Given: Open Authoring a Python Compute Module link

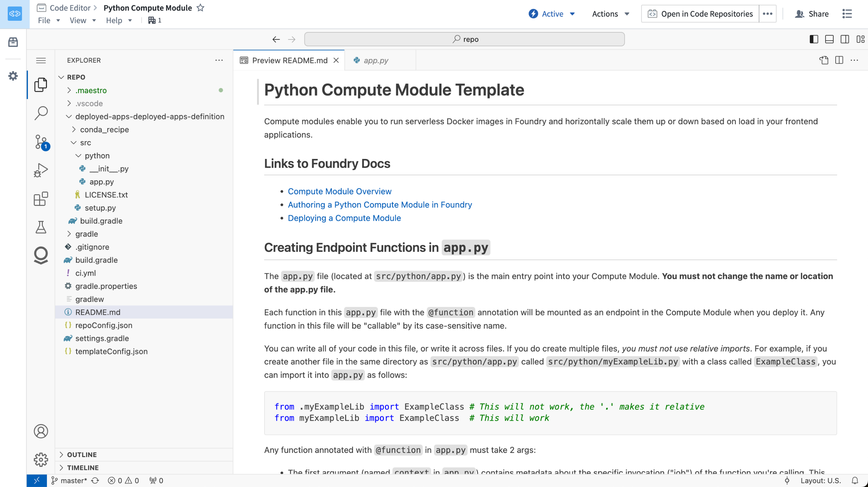Looking at the screenshot, I should click(x=380, y=205).
